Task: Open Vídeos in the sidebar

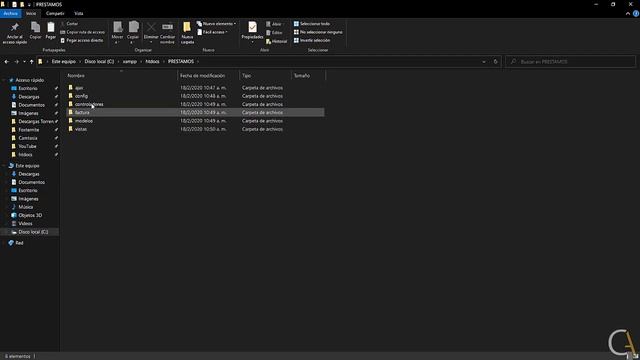Action: (25, 223)
